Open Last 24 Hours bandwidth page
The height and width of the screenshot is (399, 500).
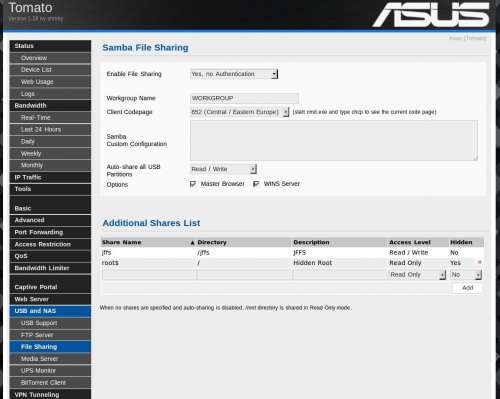coord(50,129)
